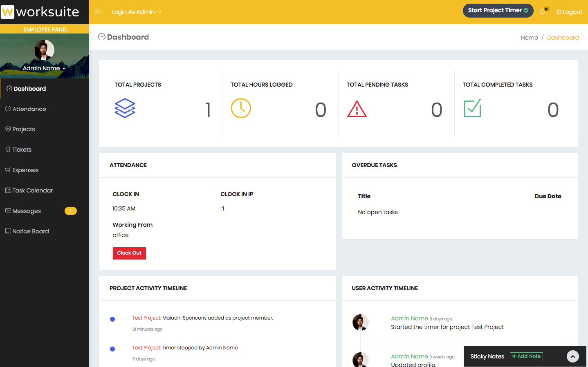Open Attendance from the sidebar
Screen dimensions: 588x367
[x=29, y=109]
